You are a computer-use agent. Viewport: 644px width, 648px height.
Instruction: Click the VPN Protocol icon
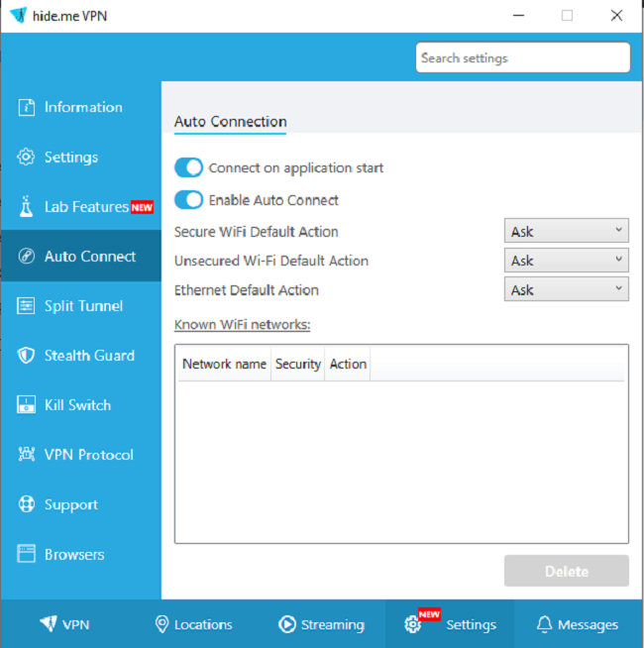click(x=27, y=455)
